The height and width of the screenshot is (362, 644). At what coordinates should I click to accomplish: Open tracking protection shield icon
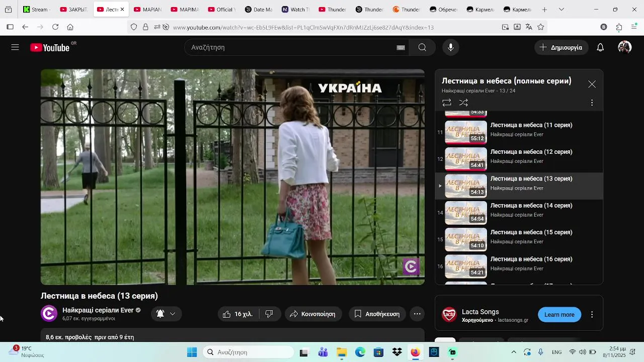pos(134,27)
